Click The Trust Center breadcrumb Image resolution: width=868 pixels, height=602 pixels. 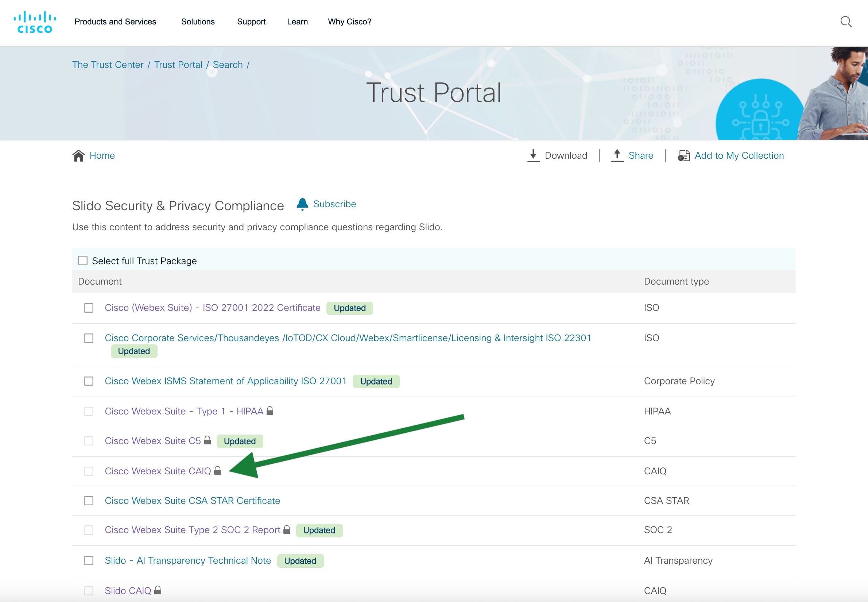point(108,65)
